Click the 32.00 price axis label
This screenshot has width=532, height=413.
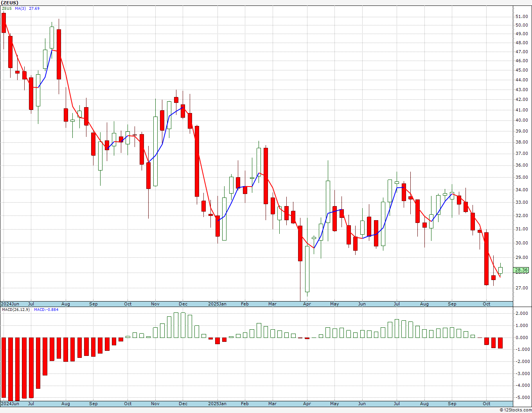pos(521,215)
